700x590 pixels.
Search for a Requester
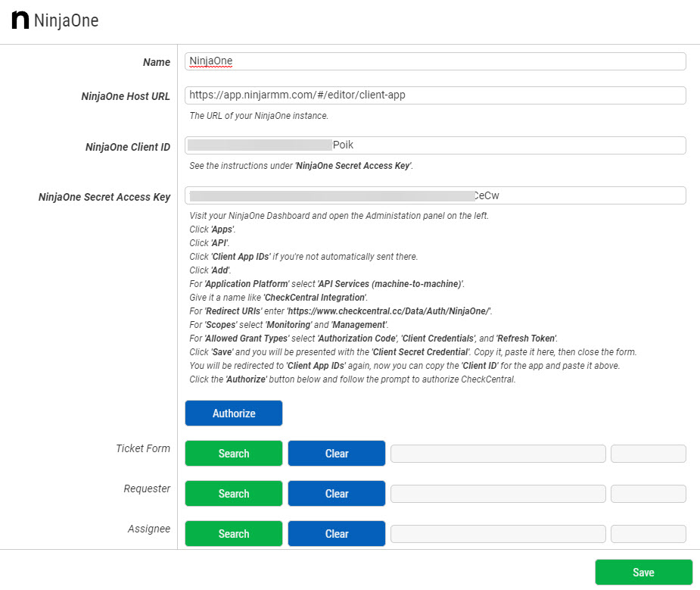tap(233, 494)
